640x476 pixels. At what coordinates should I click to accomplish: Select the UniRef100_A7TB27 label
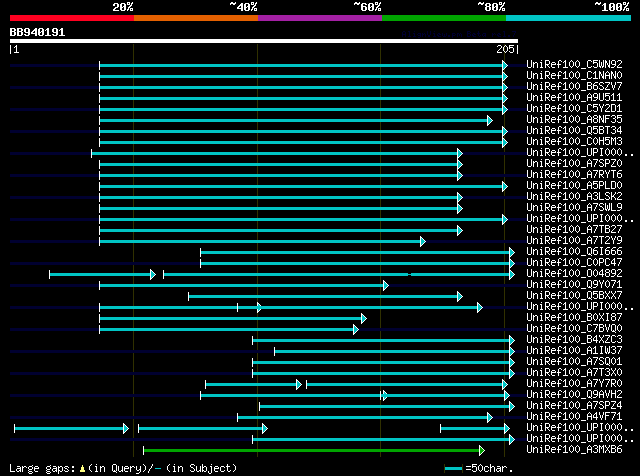(574, 230)
